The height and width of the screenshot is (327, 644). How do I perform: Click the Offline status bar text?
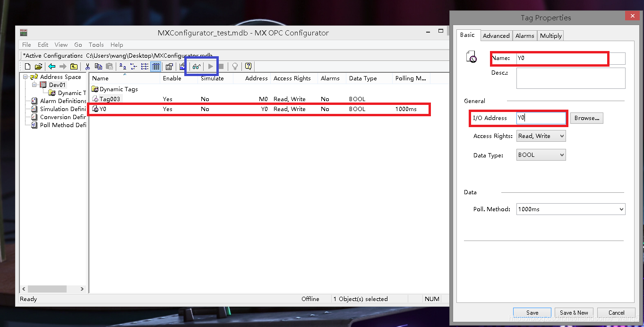[310, 299]
